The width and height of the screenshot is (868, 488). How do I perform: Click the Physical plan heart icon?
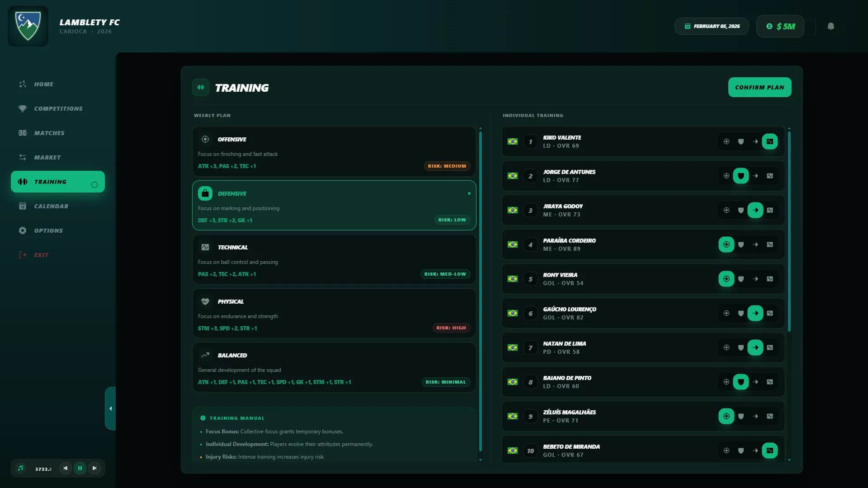coord(205,301)
